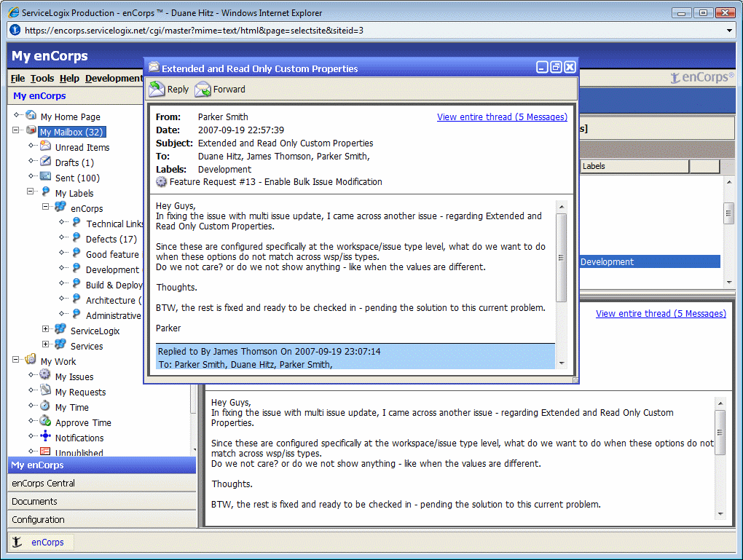Click the Sent folder icon
Screen dimensions: 743x560
coord(45,176)
